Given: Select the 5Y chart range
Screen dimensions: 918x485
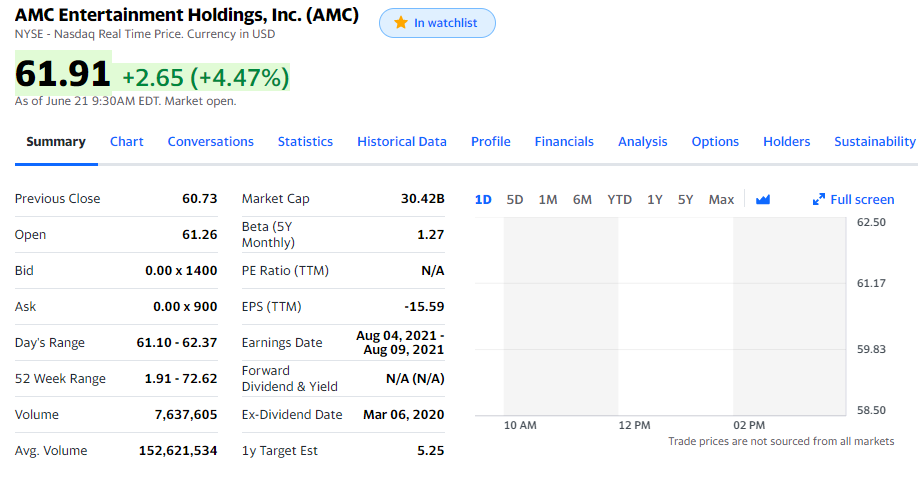Looking at the screenshot, I should point(686,200).
